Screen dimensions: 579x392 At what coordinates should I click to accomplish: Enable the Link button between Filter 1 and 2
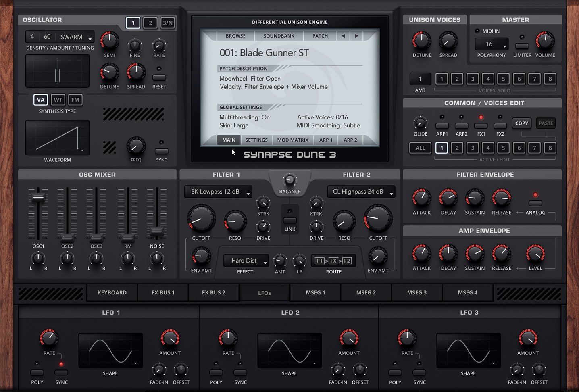289,221
